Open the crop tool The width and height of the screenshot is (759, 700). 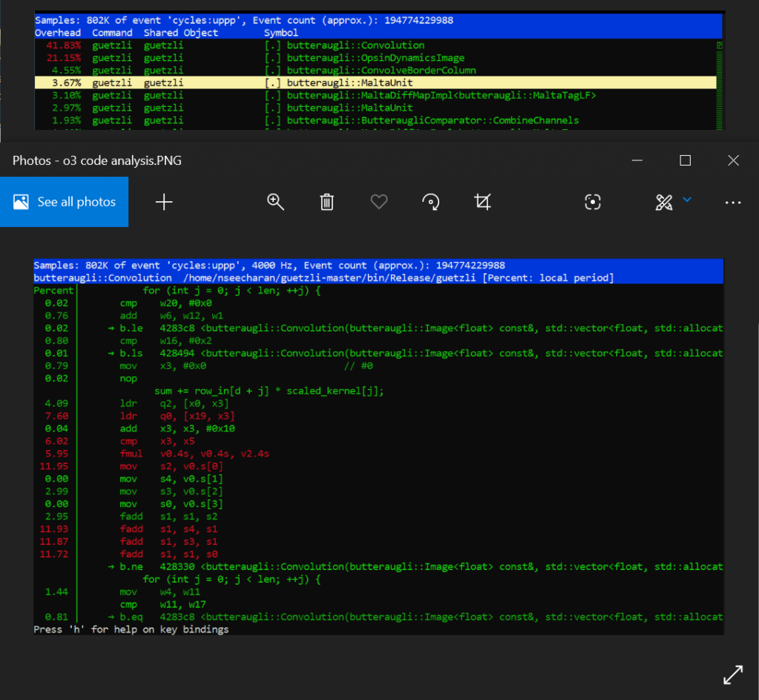pos(482,202)
